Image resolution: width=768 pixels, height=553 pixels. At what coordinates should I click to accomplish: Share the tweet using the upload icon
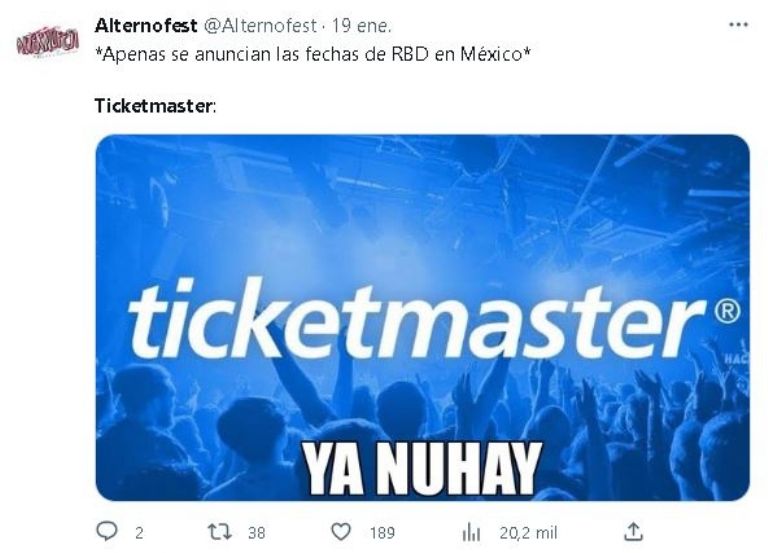tap(633, 532)
